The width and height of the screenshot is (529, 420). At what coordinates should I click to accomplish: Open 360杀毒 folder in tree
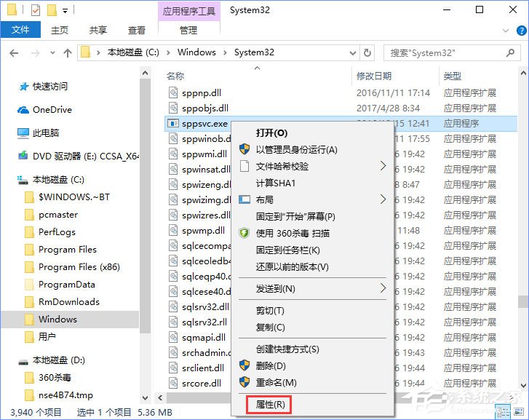pyautogui.click(x=48, y=378)
